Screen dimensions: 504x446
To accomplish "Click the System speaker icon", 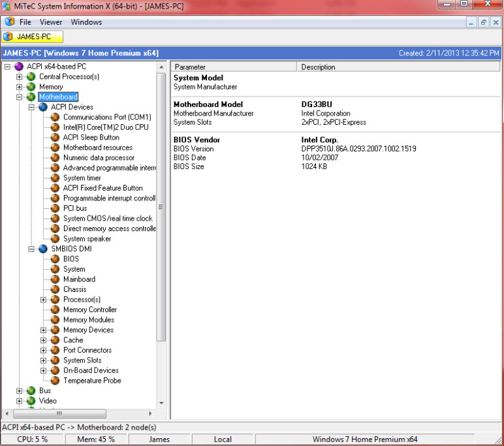I will point(55,239).
